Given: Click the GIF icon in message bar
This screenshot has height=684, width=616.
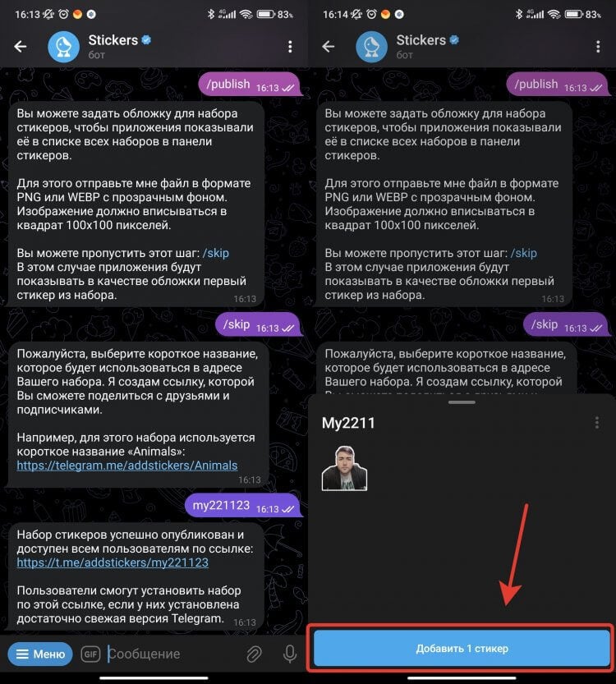Looking at the screenshot, I should pyautogui.click(x=90, y=654).
